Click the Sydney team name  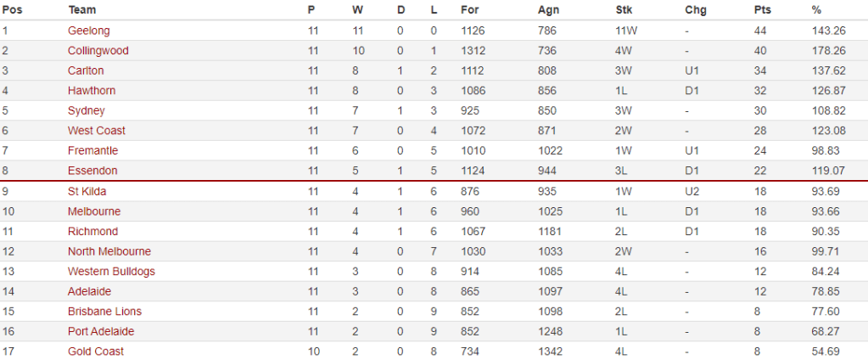coord(87,110)
